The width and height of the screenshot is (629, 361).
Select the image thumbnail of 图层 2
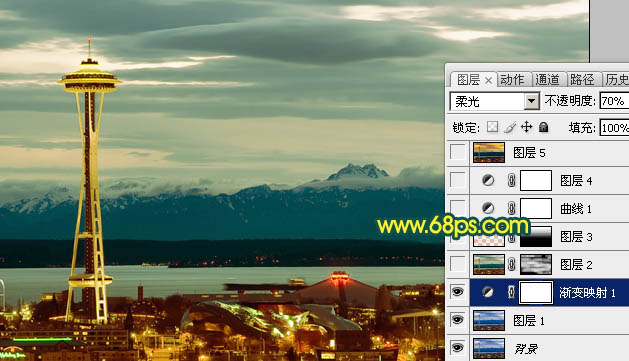[x=489, y=264]
